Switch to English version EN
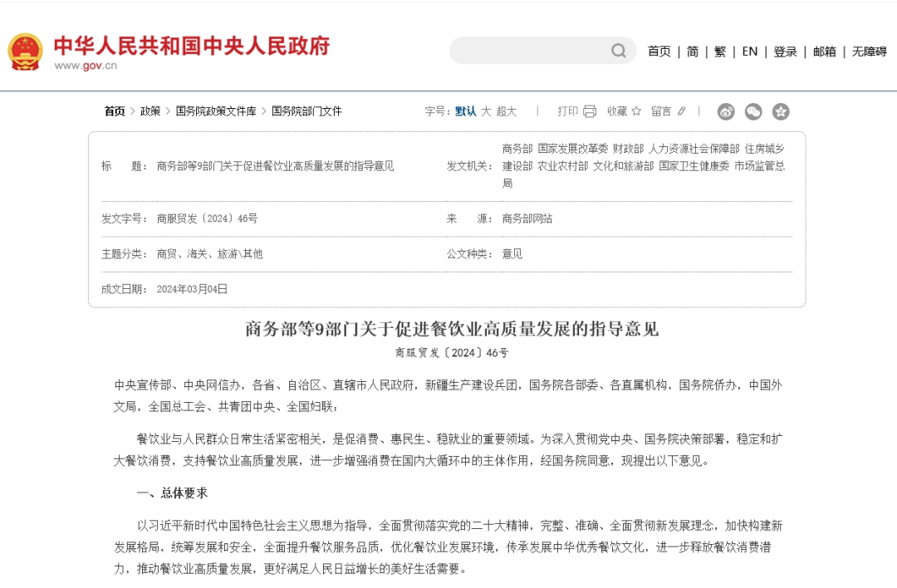 (x=750, y=51)
